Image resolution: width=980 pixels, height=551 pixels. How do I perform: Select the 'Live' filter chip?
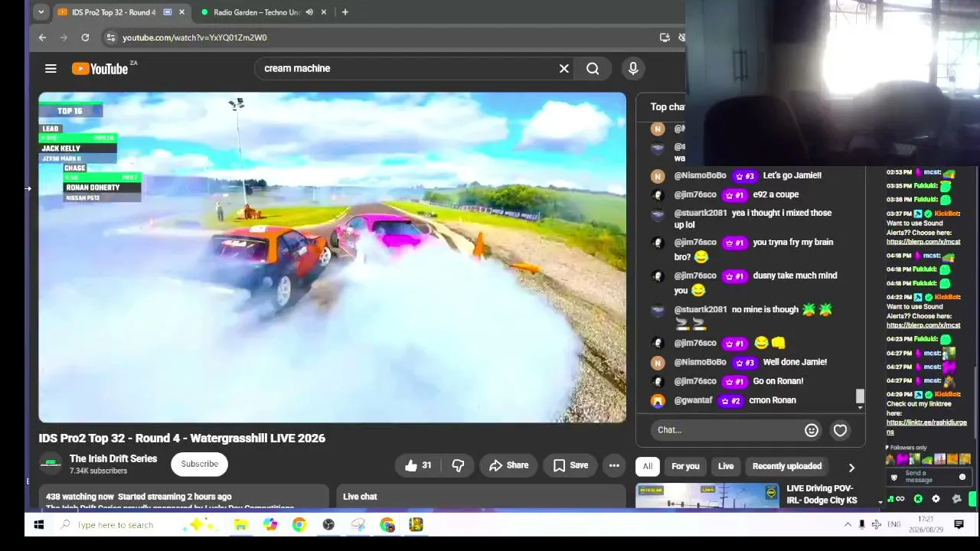pos(726,466)
